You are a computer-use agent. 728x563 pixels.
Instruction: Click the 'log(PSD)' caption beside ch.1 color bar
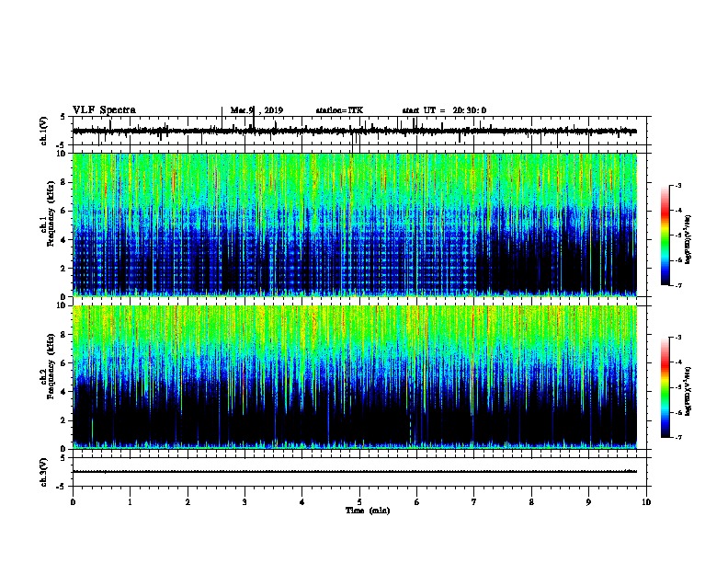688,239
